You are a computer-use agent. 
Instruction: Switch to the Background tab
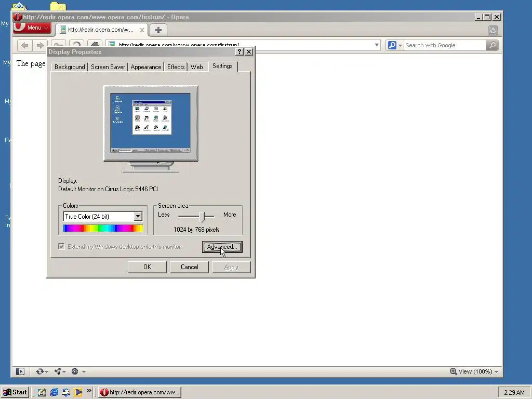coord(70,67)
